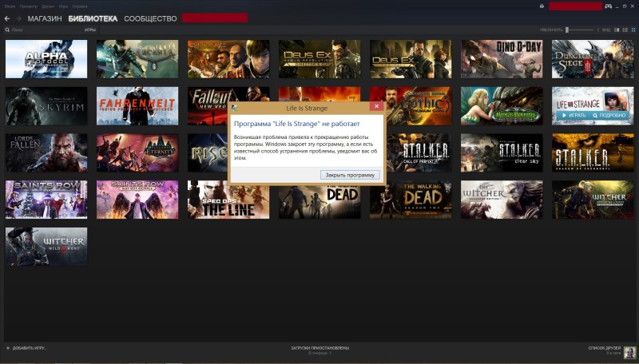The width and height of the screenshot is (639, 364).
Task: Select the Pillars of Eternity tile
Action: tap(137, 152)
